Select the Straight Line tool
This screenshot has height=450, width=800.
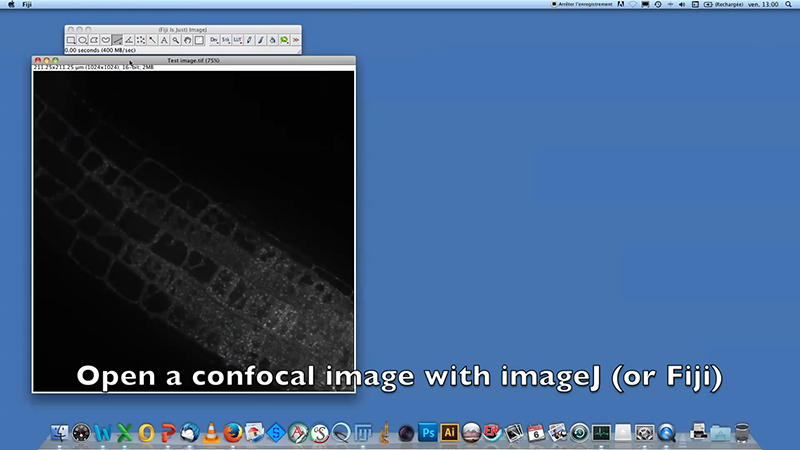(117, 40)
